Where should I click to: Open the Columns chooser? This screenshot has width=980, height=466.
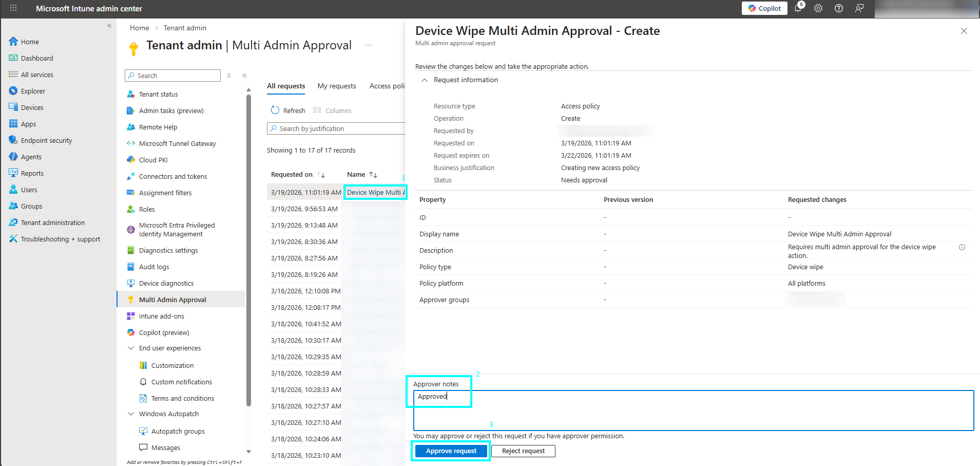[x=332, y=110]
